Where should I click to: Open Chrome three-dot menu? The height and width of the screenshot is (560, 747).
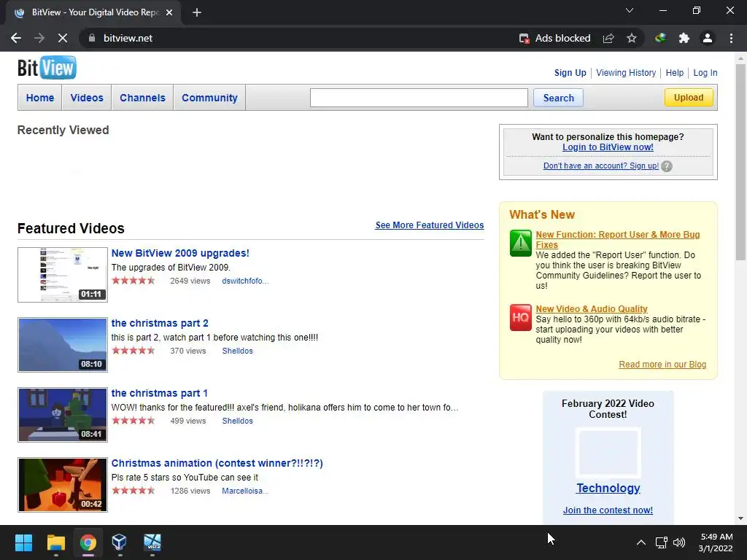[731, 38]
